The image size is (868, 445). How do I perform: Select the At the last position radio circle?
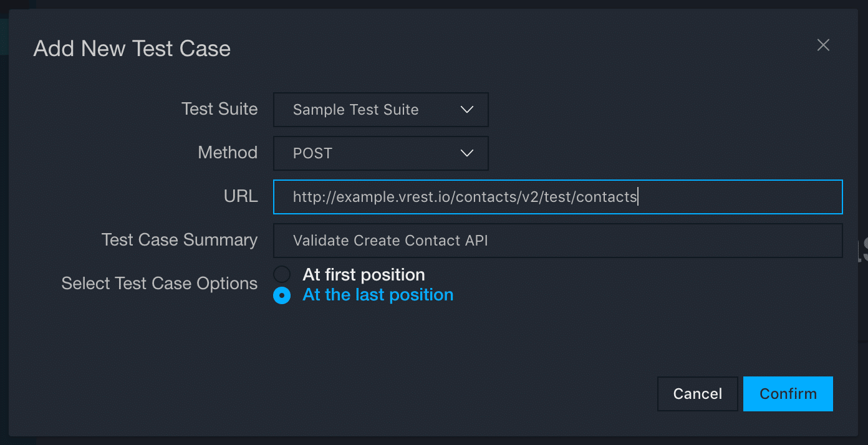(282, 295)
